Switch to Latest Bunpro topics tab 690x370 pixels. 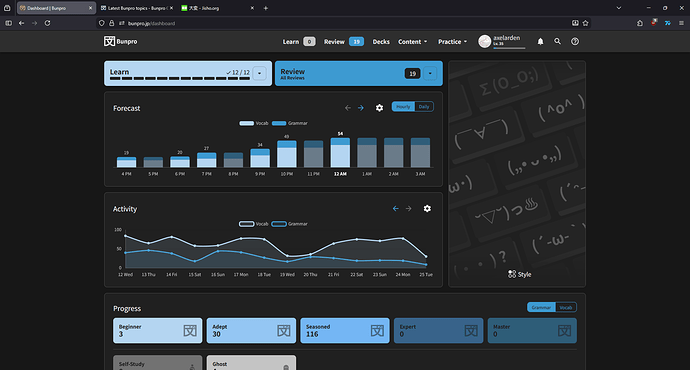click(137, 8)
